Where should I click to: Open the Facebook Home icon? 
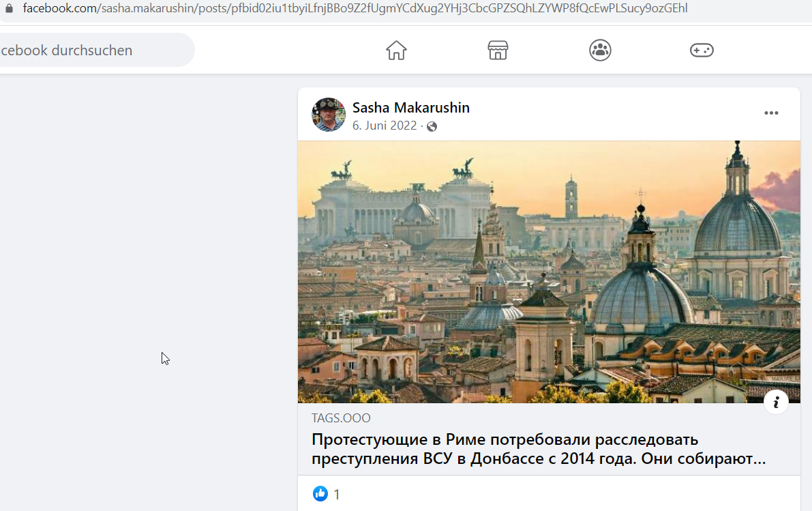[x=396, y=50]
